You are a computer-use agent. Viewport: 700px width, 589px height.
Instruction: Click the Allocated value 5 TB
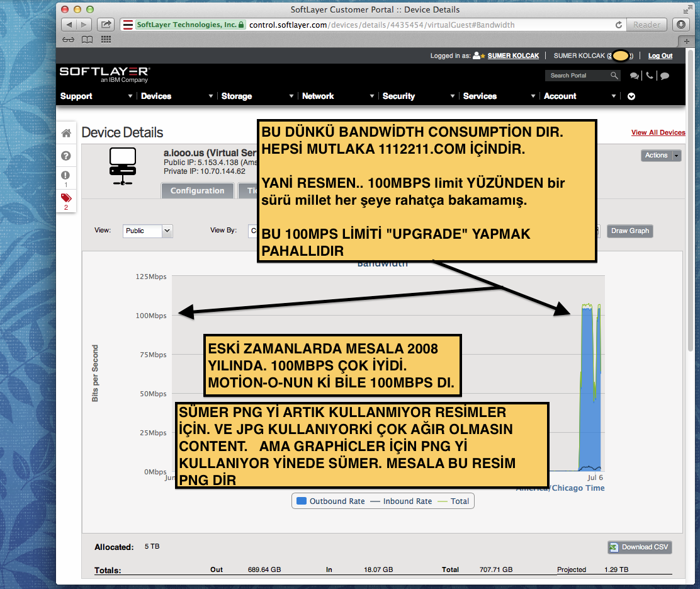pos(152,546)
